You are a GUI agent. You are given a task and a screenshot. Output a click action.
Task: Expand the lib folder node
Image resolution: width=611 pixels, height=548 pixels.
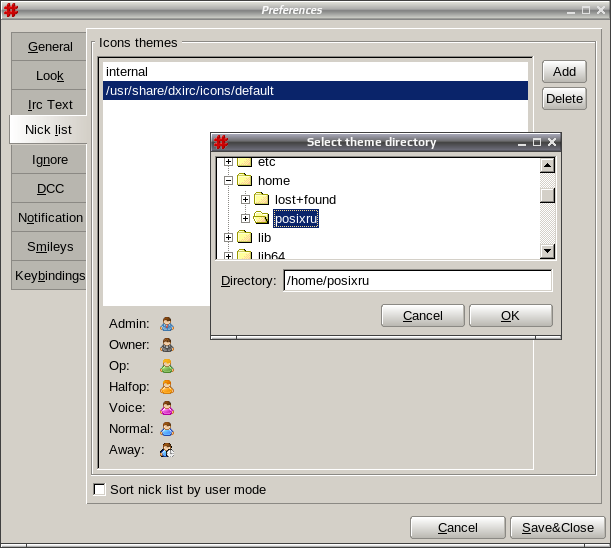pyautogui.click(x=229, y=237)
